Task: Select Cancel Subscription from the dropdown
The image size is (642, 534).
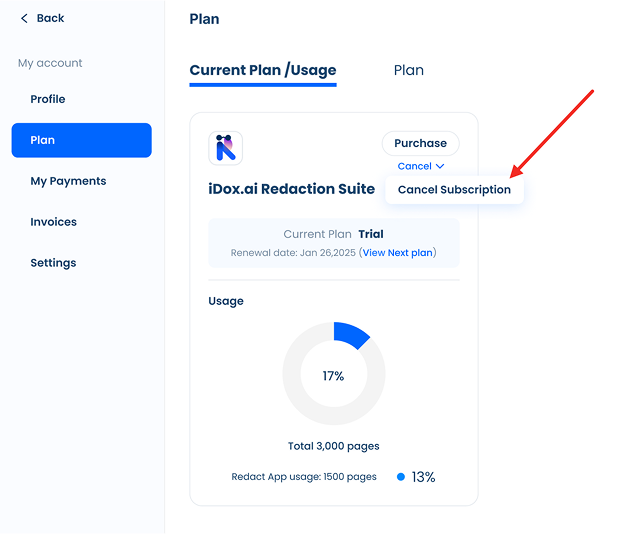Action: point(454,190)
